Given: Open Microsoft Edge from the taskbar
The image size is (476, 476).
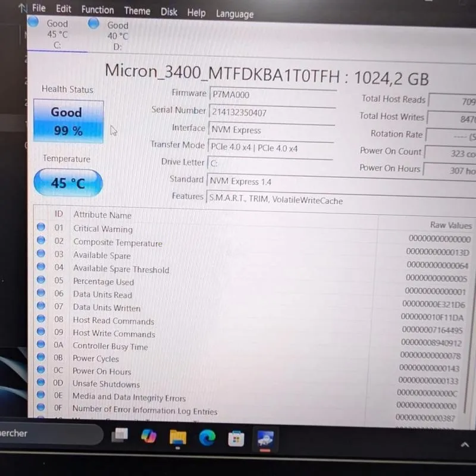Looking at the screenshot, I should click(x=207, y=438).
